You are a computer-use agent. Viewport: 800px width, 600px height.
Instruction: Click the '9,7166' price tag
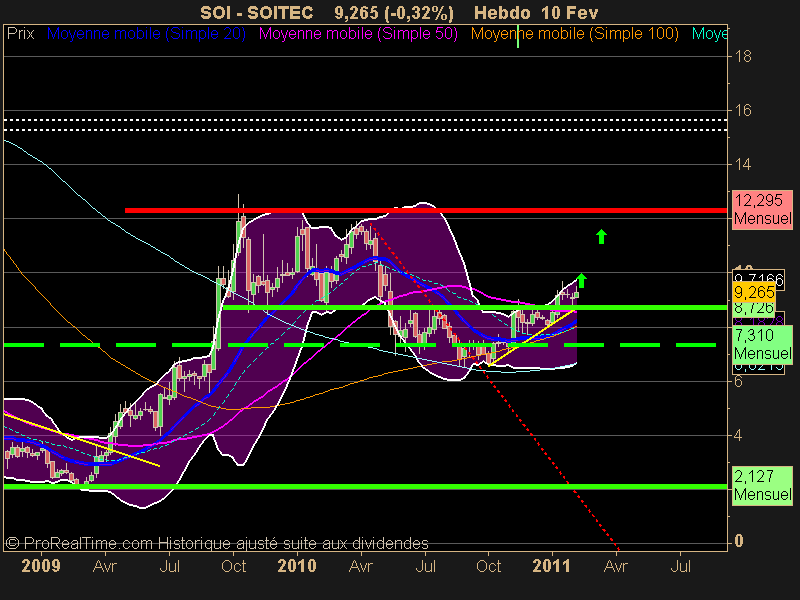coord(758,279)
